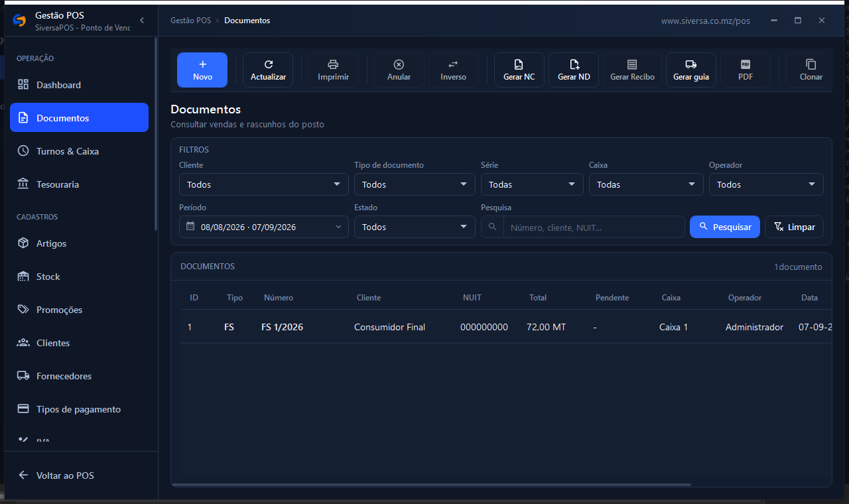Click the SiversaPOS logo icon
The height and width of the screenshot is (504, 849).
point(19,21)
